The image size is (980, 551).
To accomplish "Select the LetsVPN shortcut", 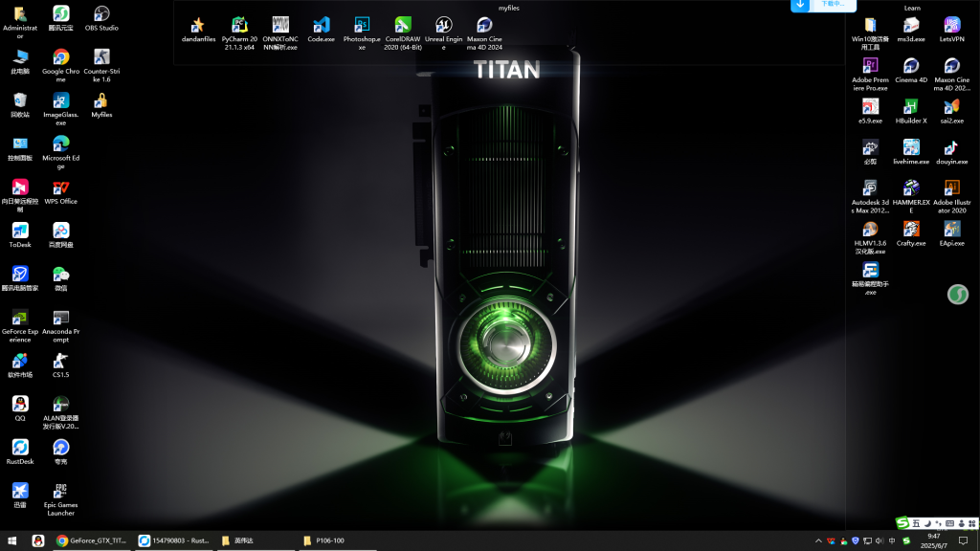I will (951, 30).
